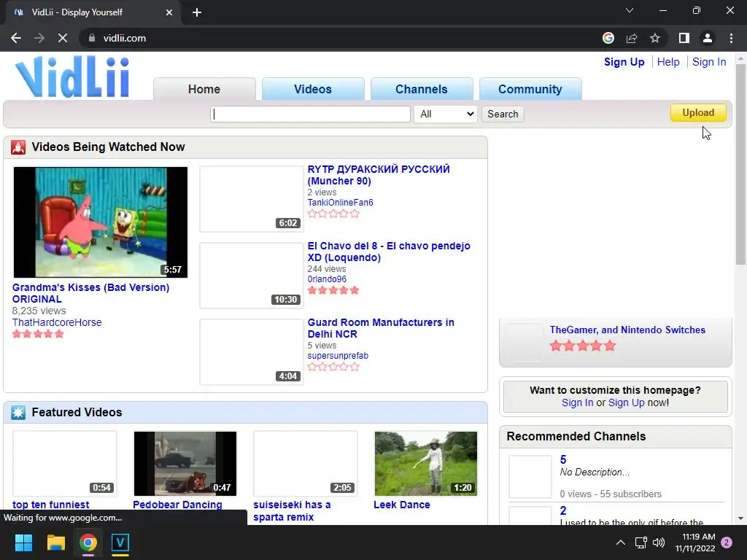The width and height of the screenshot is (747, 560).
Task: Click the site lock icon
Action: coord(92,38)
